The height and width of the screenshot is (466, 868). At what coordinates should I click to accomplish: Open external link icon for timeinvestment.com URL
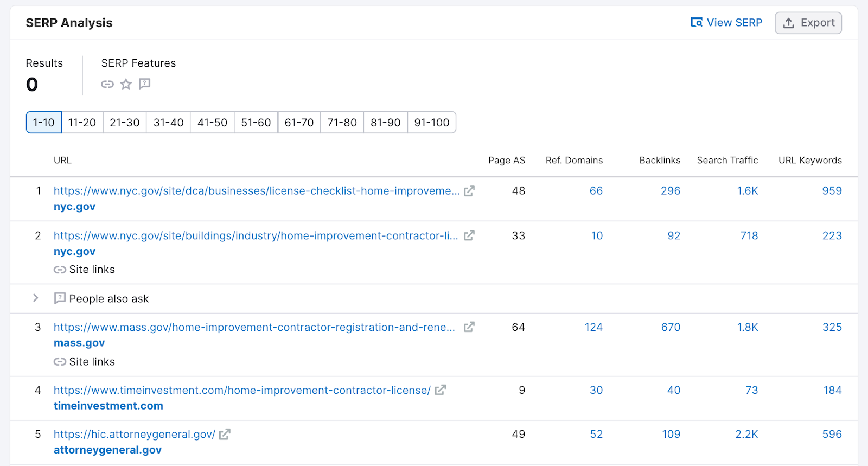[x=441, y=390]
